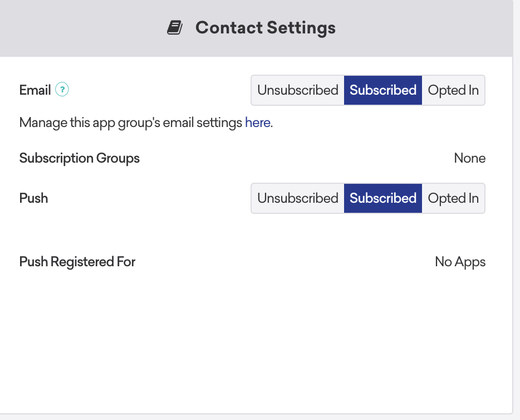520x420 pixels.
Task: Select the Subscription Groups row
Action: point(79,158)
